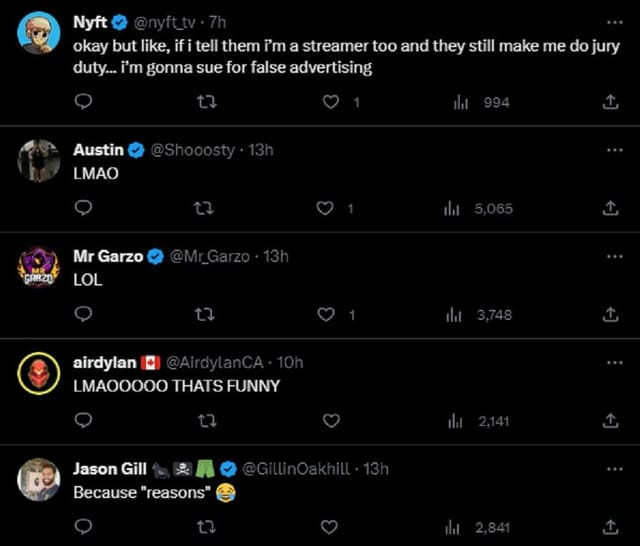Viewport: 640px width, 546px height.
Task: Like Nyft's tweet about jury duty
Action: point(332,102)
